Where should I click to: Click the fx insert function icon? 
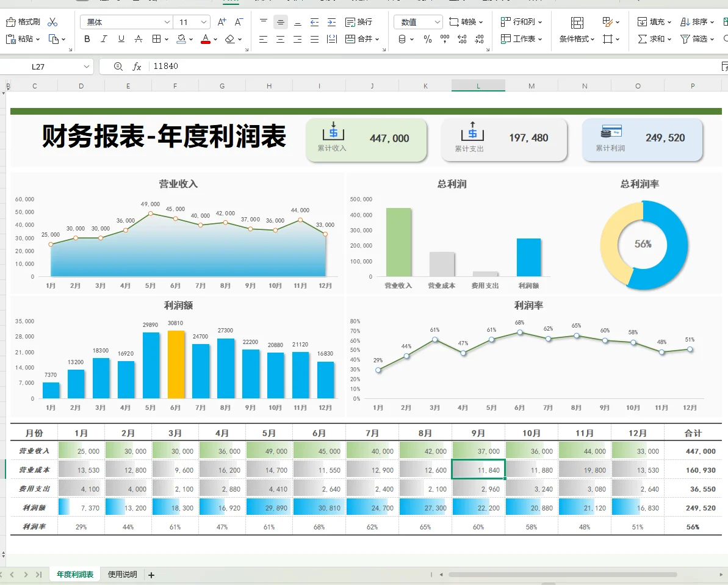(137, 66)
